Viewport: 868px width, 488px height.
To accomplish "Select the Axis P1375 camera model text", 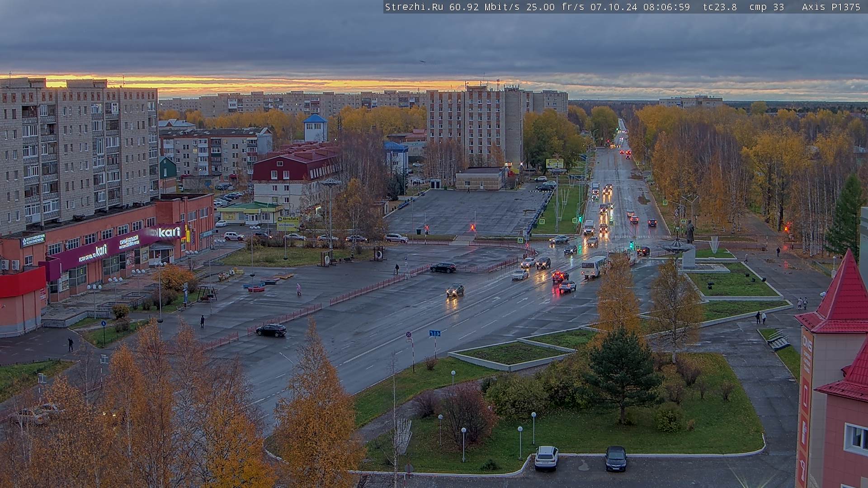I will pos(831,7).
